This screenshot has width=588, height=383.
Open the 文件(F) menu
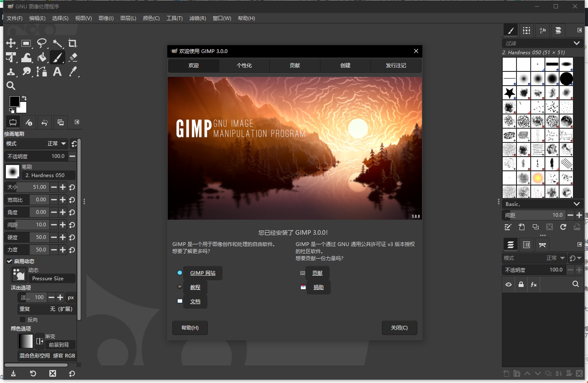click(15, 18)
